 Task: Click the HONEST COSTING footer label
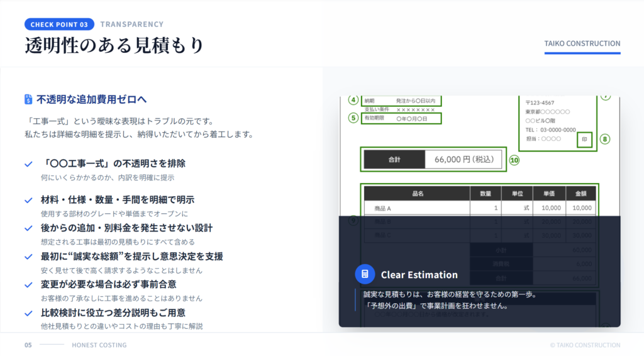[99, 345]
